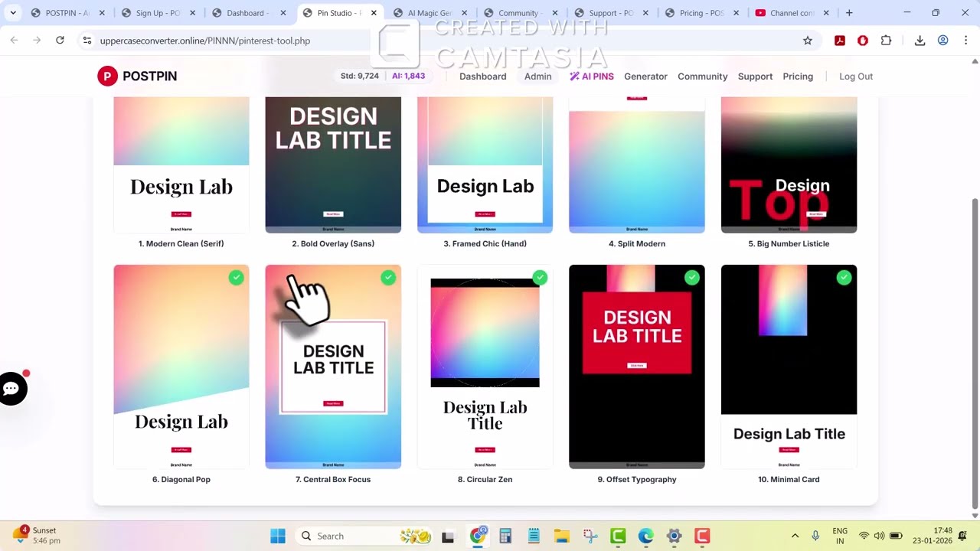Open the Dashboard nav link
The image size is (980, 551).
coord(482,77)
